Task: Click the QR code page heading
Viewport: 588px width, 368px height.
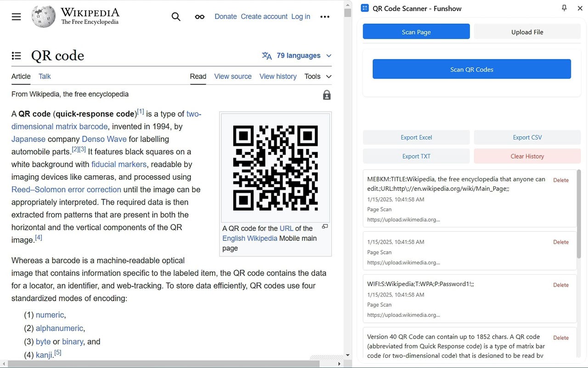Action: pos(57,56)
